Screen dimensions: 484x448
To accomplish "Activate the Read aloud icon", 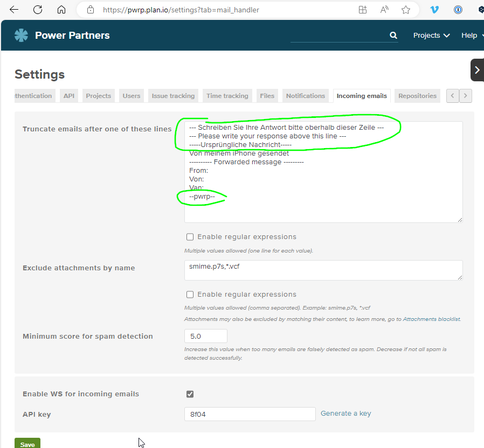I will (384, 10).
